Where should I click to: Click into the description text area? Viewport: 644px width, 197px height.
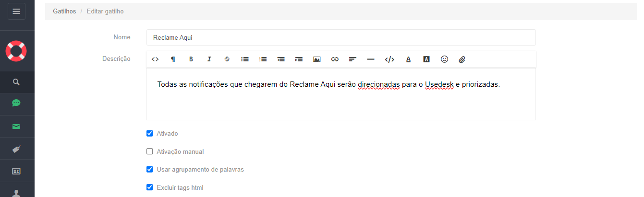pos(341,94)
